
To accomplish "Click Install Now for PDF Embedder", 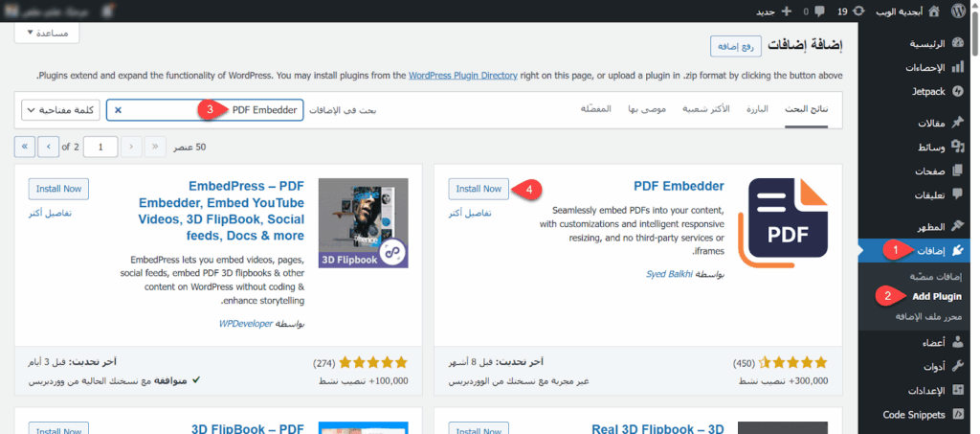I will 479,189.
